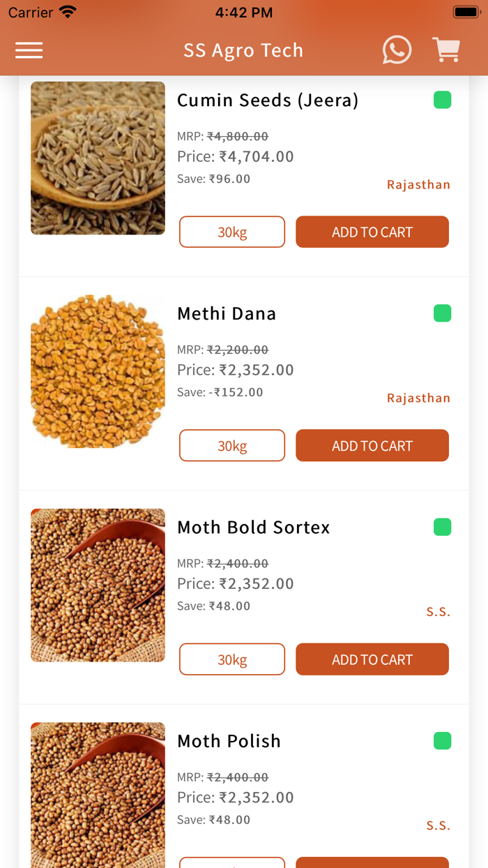Image resolution: width=488 pixels, height=868 pixels.
Task: Check the battery indicator
Action: [466, 10]
